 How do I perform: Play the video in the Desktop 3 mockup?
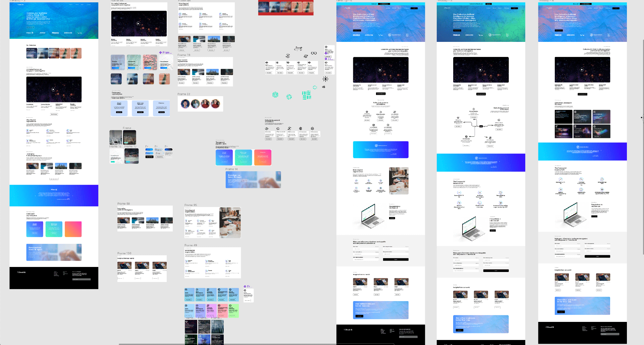point(53,89)
